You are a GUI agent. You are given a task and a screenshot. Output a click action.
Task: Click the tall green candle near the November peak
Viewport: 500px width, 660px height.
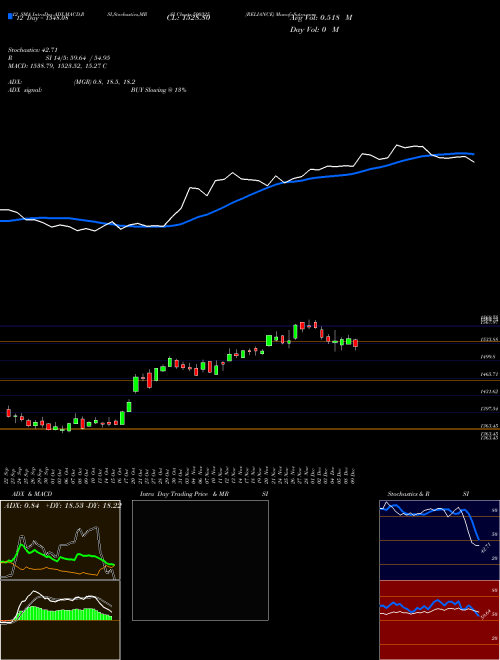pyautogui.click(x=295, y=331)
